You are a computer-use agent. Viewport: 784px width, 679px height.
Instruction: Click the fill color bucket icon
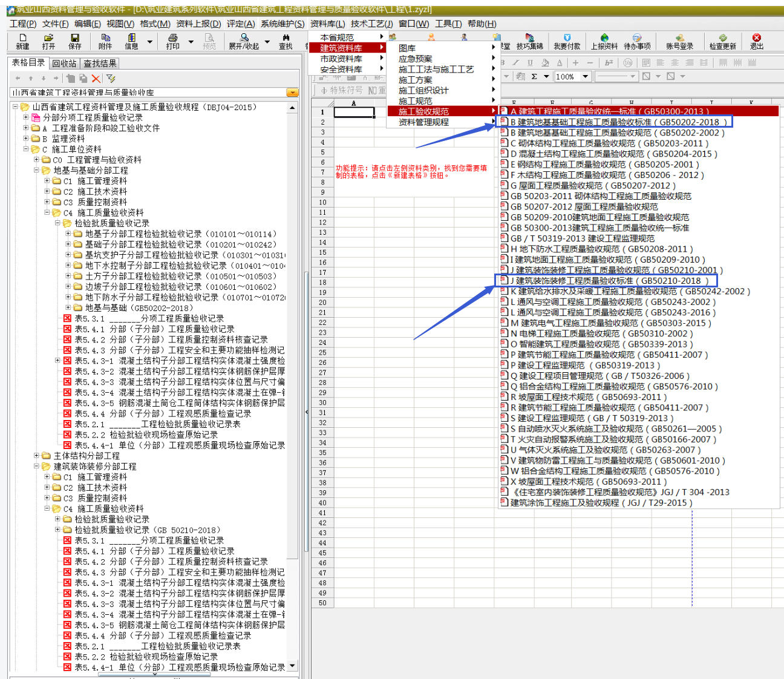(545, 63)
